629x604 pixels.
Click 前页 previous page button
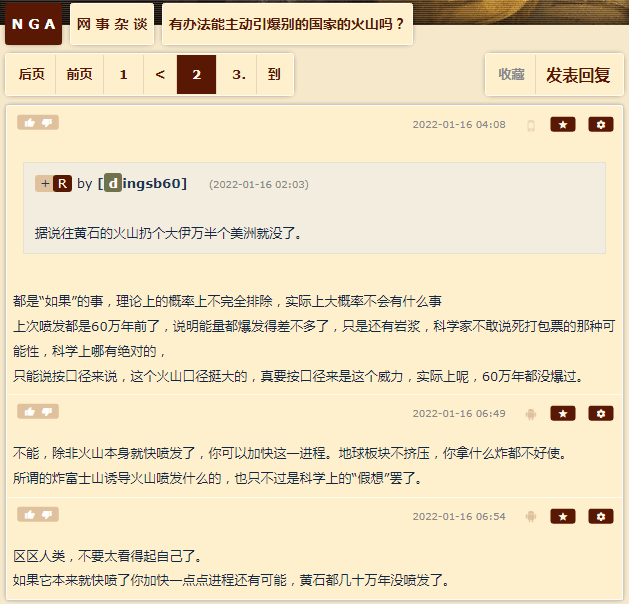coord(79,75)
